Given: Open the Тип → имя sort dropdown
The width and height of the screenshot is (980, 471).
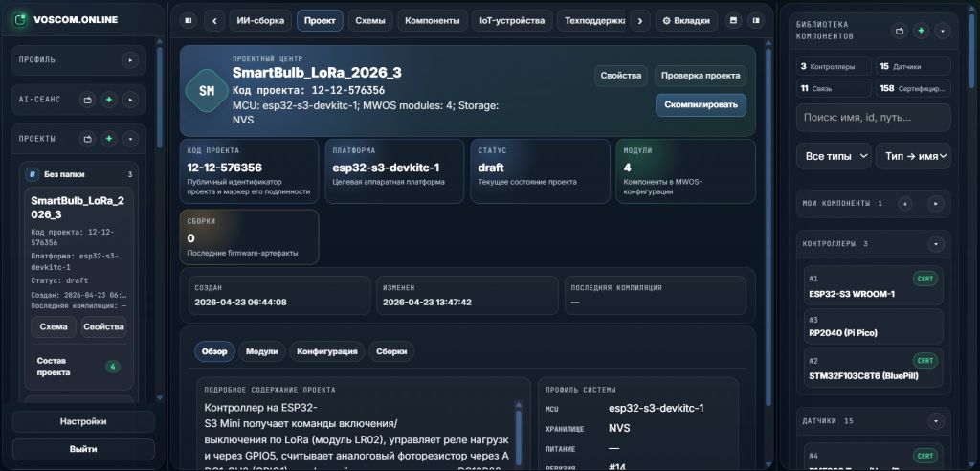Looking at the screenshot, I should tap(913, 156).
